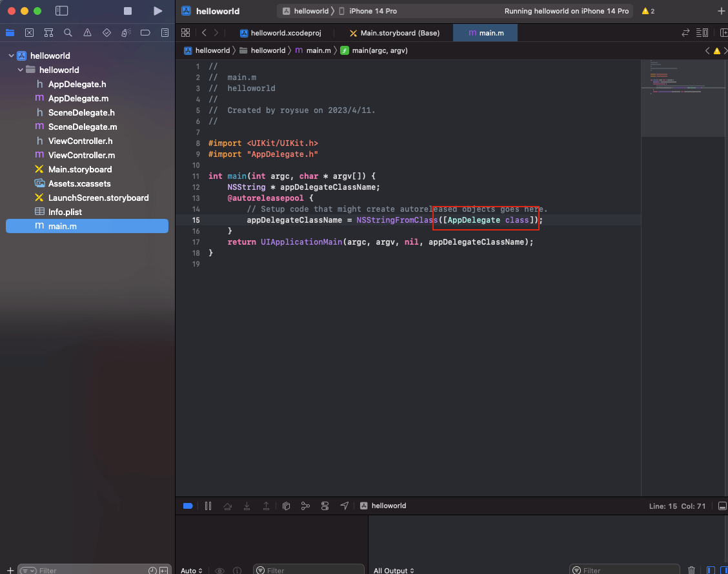Open the Project navigator folder icon
Viewport: 728px width, 574px height.
pyautogui.click(x=10, y=32)
